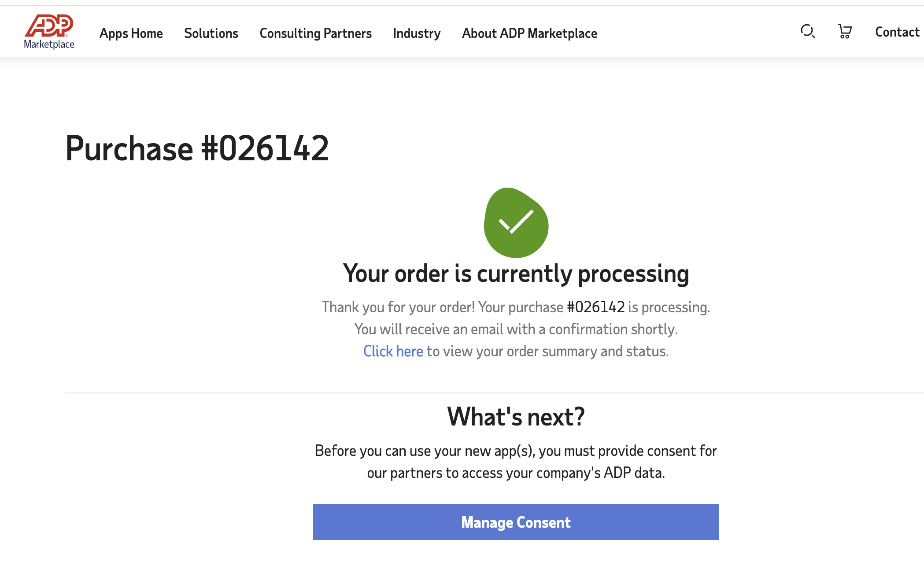Open the Industry menu
This screenshot has height=577, width=924.
coord(417,33)
